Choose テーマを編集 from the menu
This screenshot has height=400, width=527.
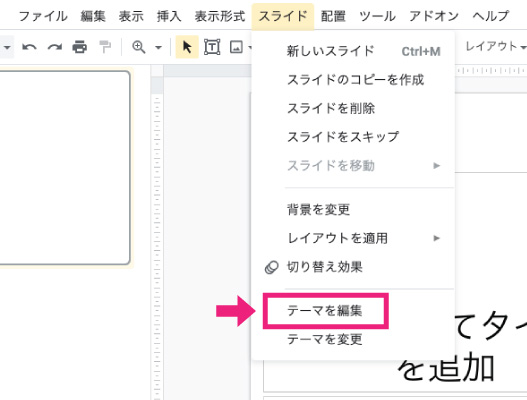[x=324, y=311]
